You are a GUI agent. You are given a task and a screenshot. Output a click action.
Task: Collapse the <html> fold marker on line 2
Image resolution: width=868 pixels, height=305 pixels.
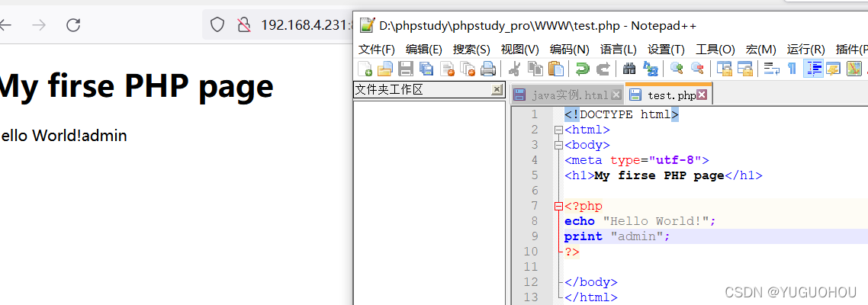[558, 130]
